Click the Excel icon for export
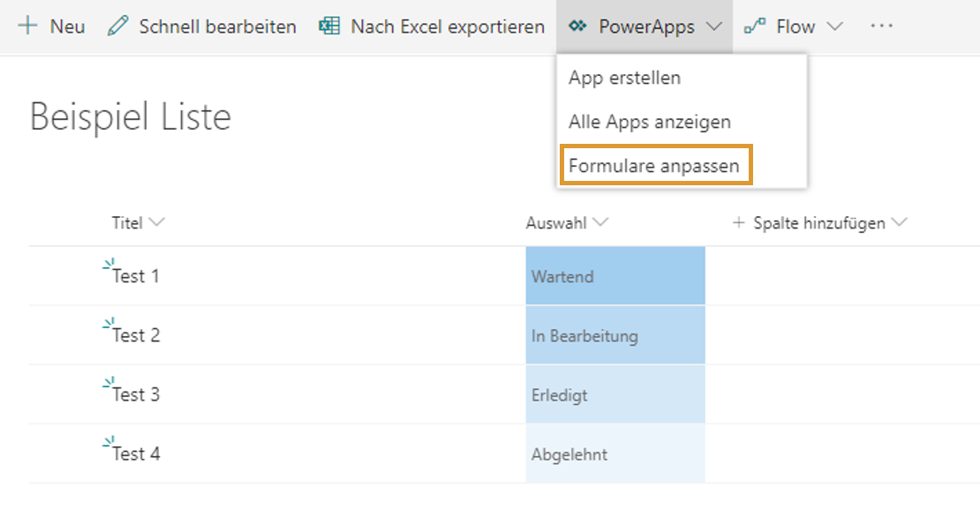Viewport: 980px width, 525px height. (329, 26)
